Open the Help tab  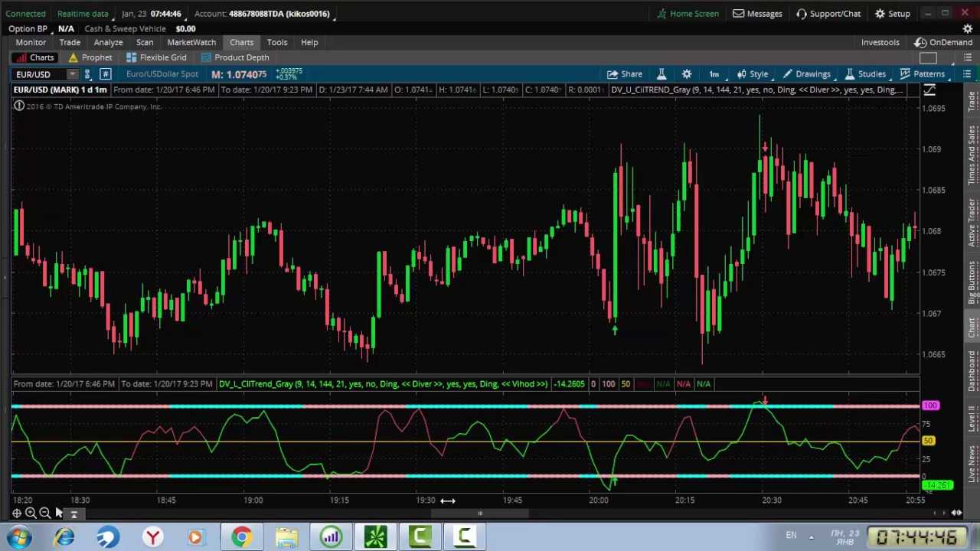tap(309, 42)
